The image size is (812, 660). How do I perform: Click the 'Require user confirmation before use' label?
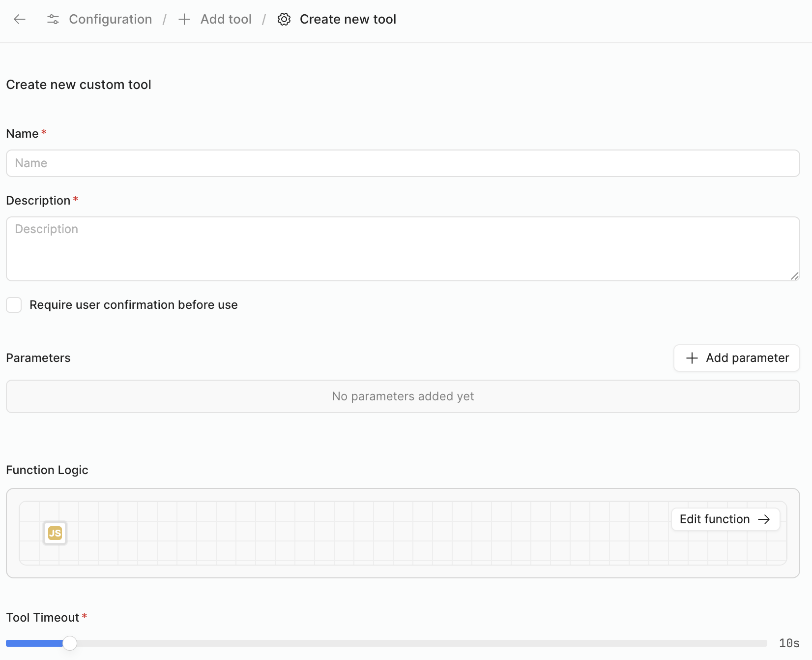point(133,305)
